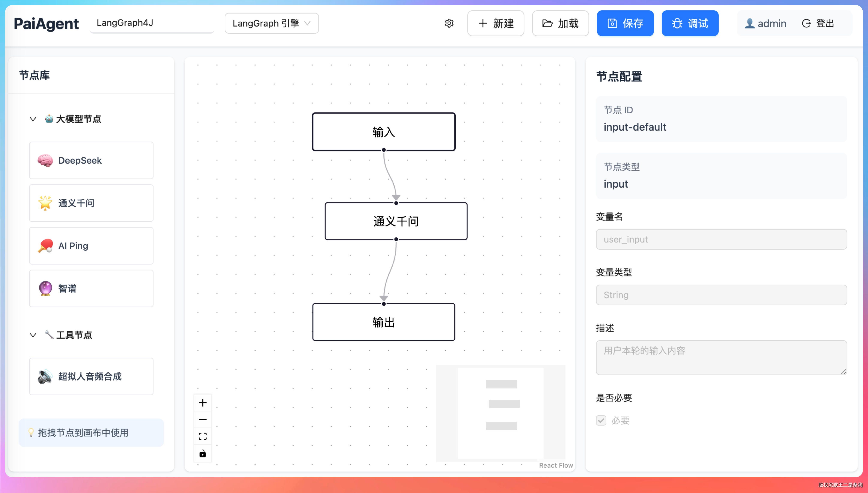Select the AI Ping node item

pos(91,246)
